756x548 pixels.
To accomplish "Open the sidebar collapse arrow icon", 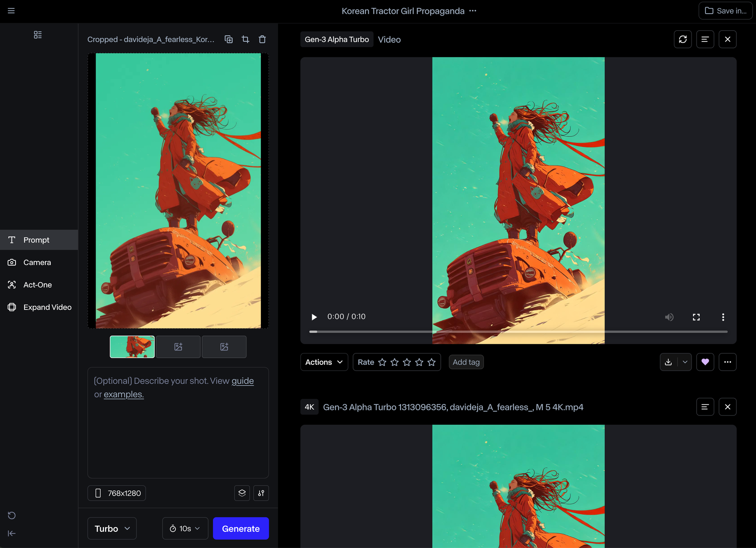I will pyautogui.click(x=12, y=533).
